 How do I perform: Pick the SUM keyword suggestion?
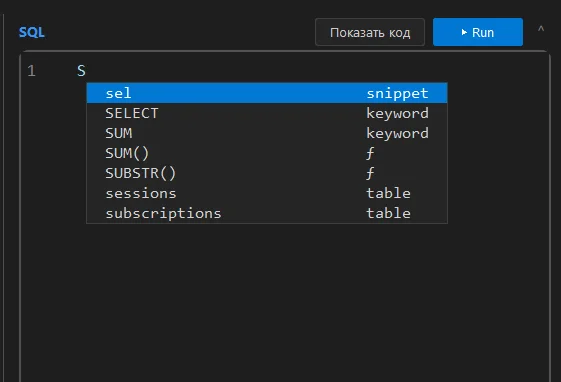[x=267, y=133]
